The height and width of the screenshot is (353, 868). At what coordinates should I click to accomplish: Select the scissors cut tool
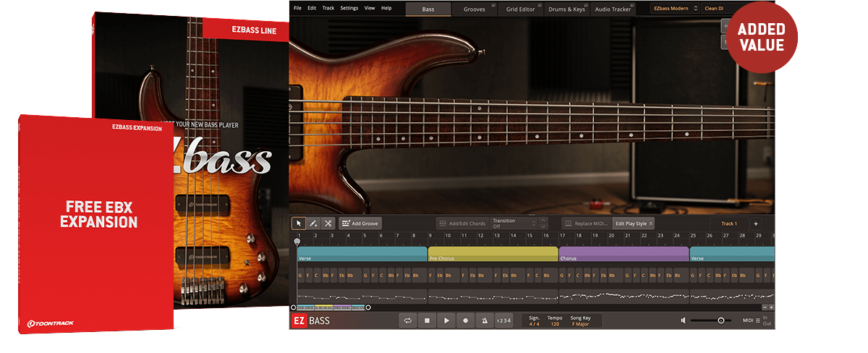pos(328,224)
